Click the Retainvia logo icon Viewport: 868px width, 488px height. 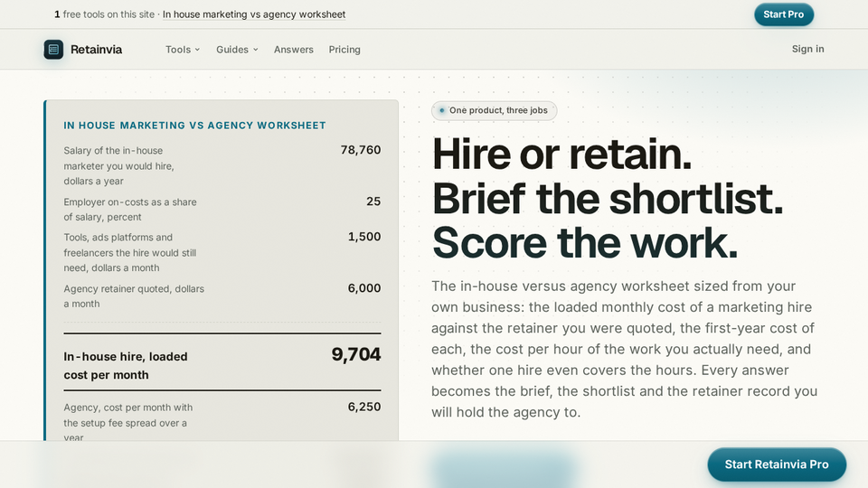(x=53, y=49)
